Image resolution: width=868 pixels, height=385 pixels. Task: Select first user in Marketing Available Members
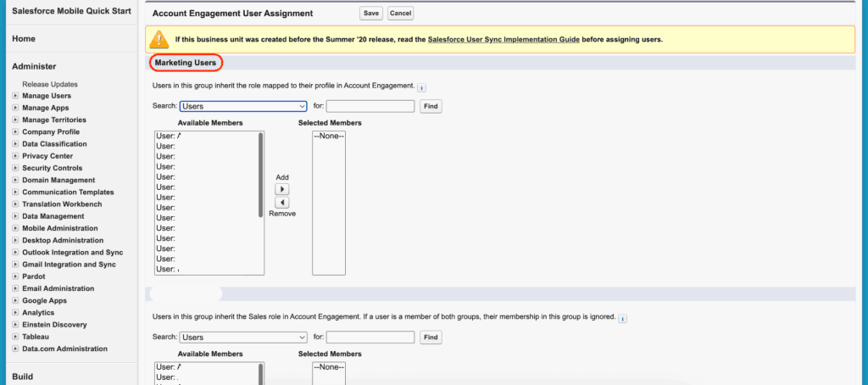click(x=207, y=137)
